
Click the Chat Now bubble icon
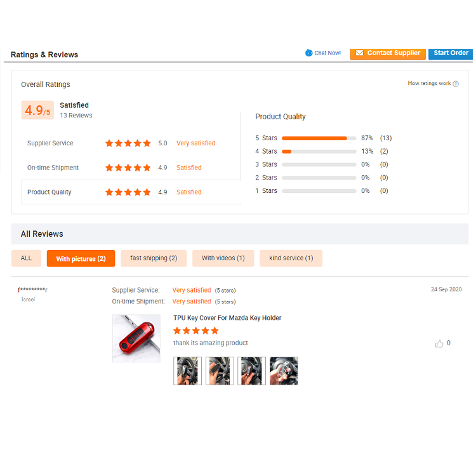coord(308,53)
